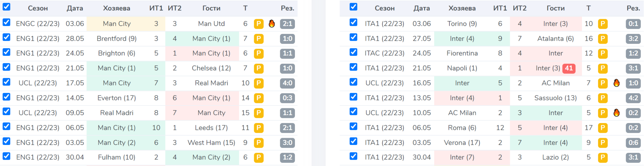This screenshot has height=166, width=644.
Task: Click the Atalanta (6) team cell
Action: point(555,39)
